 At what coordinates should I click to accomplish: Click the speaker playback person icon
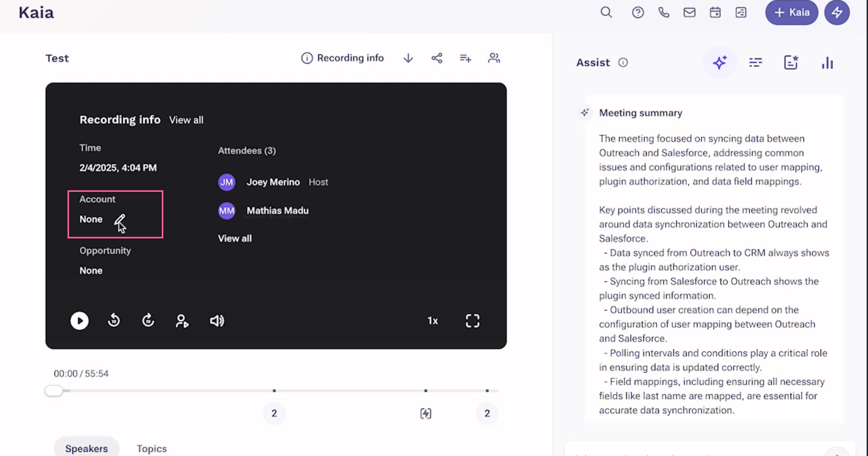pos(182,321)
